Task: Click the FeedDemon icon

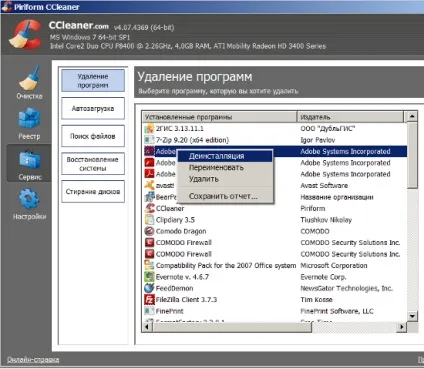Action: pos(149,288)
